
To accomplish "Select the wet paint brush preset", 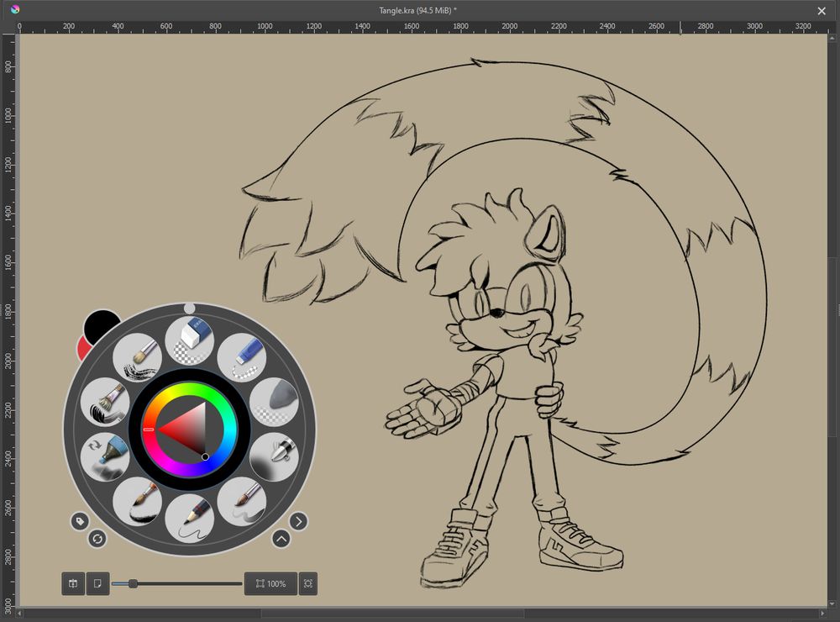I will click(x=242, y=502).
